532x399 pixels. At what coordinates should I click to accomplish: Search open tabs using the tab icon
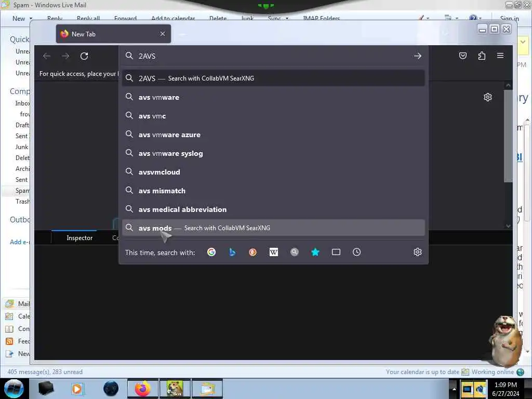(x=336, y=252)
